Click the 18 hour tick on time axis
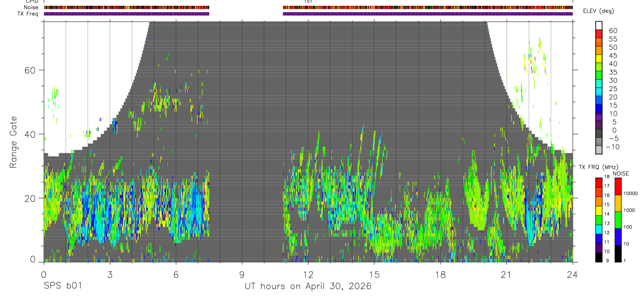Image resolution: width=644 pixels, height=297 pixels. (440, 274)
